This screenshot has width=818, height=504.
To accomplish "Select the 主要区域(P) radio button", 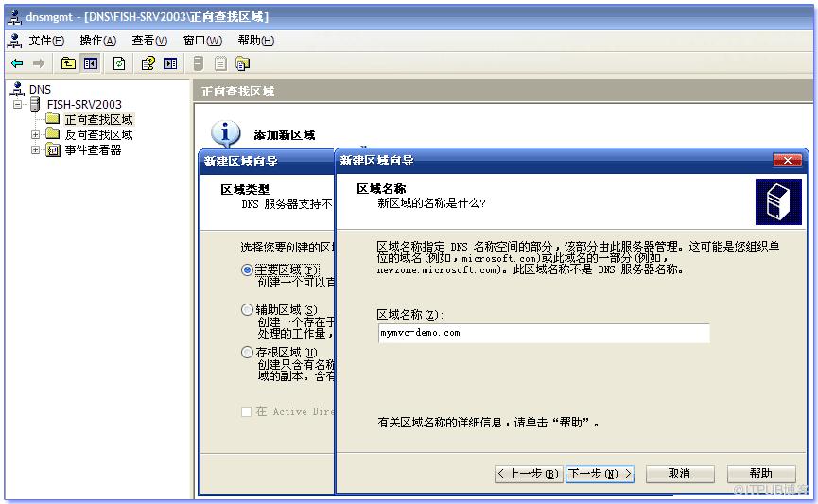I will click(247, 269).
